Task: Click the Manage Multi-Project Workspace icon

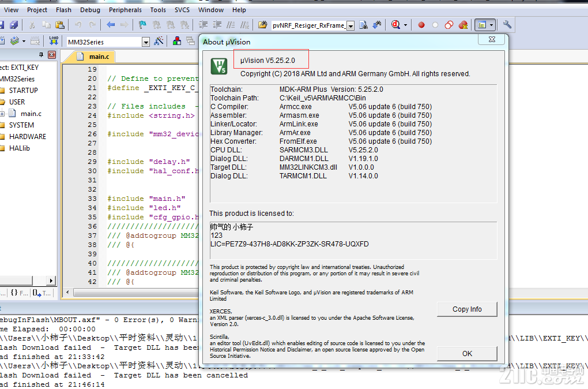Action: [x=190, y=41]
